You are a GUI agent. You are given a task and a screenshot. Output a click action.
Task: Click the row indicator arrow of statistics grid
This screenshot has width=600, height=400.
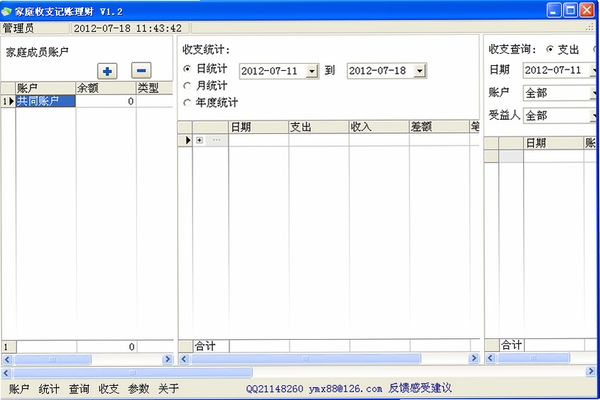185,140
